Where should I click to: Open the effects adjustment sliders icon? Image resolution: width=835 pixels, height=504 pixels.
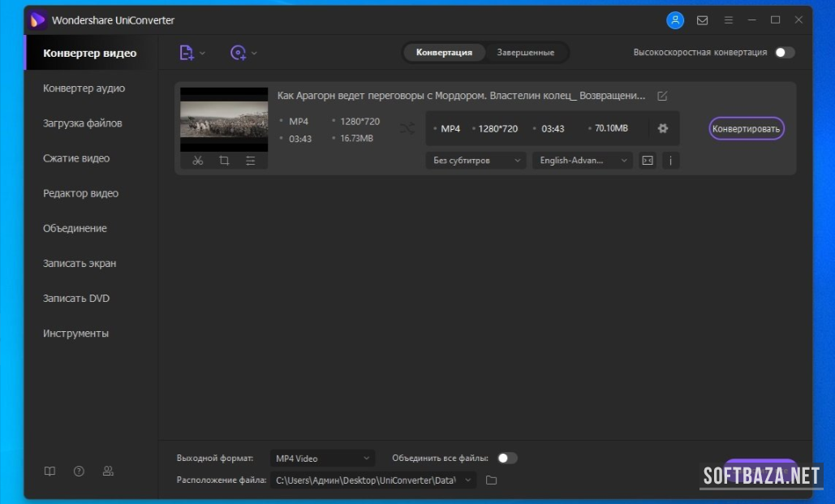pyautogui.click(x=251, y=161)
